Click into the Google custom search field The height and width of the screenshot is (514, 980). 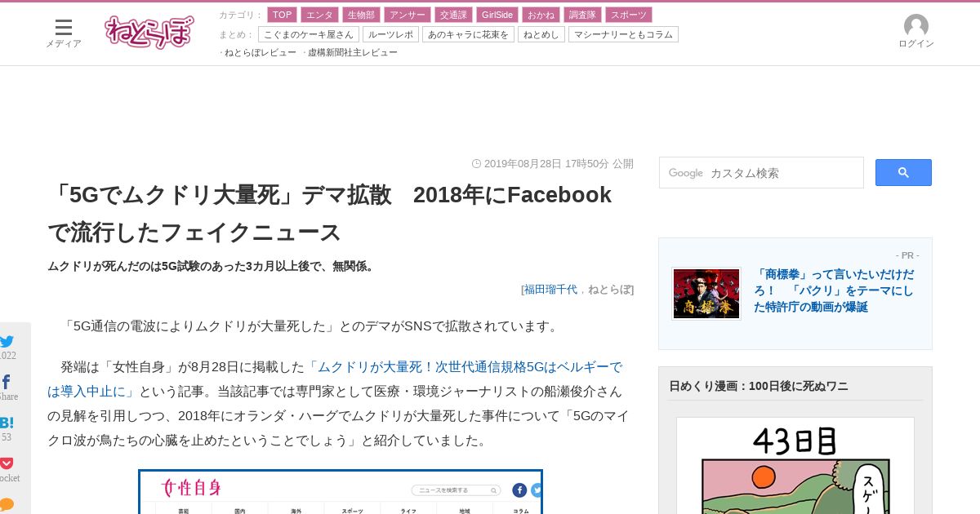761,173
